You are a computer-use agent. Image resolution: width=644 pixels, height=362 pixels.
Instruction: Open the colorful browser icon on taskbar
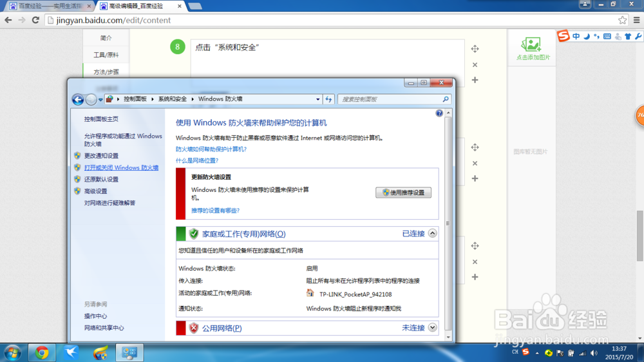click(x=100, y=353)
